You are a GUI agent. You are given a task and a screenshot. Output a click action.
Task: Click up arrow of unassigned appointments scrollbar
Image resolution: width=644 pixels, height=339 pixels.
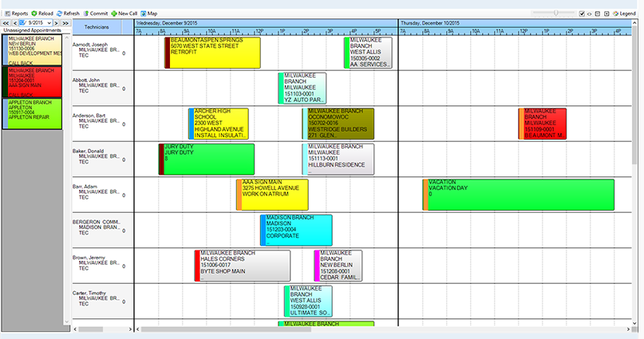coord(67,37)
